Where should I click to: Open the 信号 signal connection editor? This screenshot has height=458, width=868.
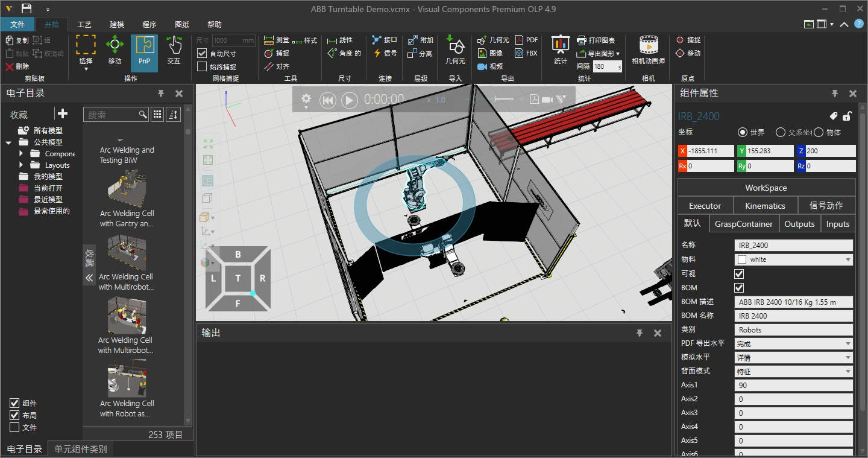pos(385,53)
